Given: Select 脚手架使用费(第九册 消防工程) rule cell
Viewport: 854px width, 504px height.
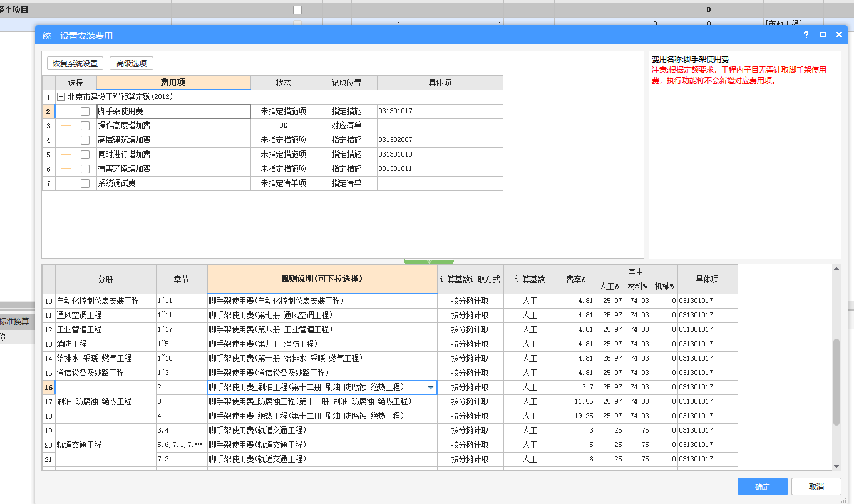Looking at the screenshot, I should (322, 344).
